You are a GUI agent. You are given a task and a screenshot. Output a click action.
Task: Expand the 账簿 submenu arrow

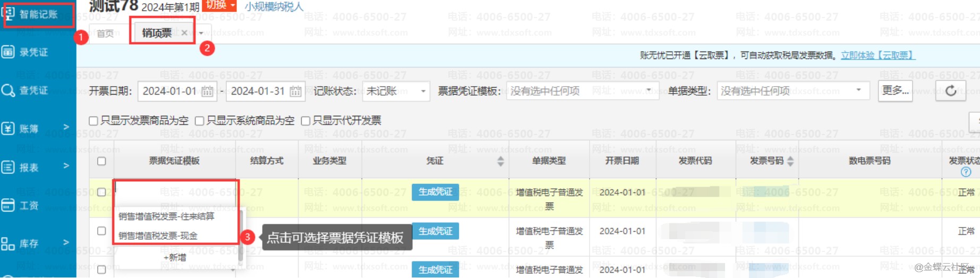pyautogui.click(x=66, y=127)
